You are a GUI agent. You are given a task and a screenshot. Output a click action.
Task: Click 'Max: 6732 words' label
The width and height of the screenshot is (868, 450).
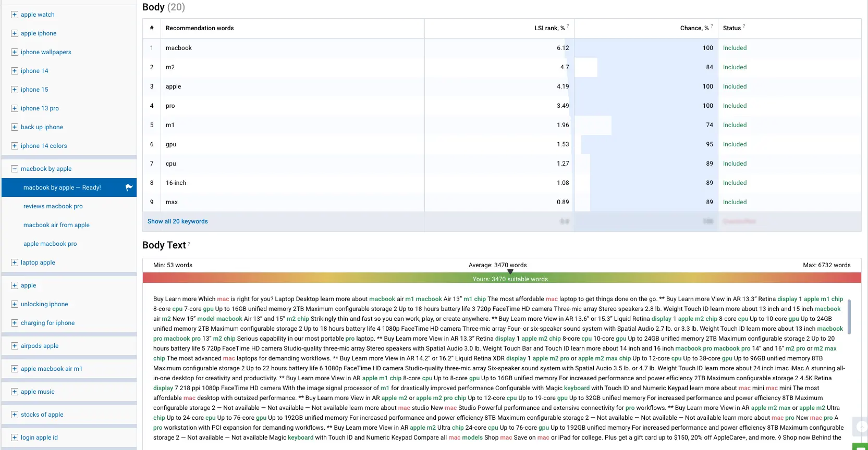click(x=826, y=265)
